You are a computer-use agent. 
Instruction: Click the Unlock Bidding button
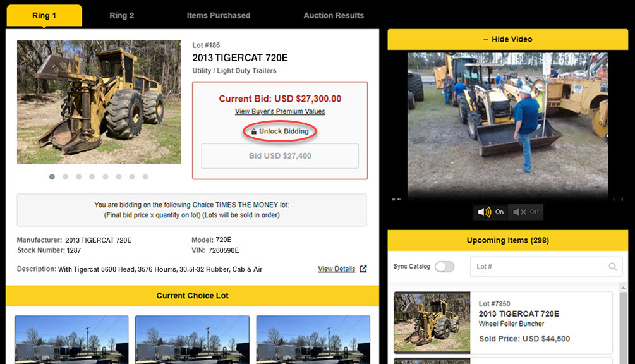click(279, 131)
